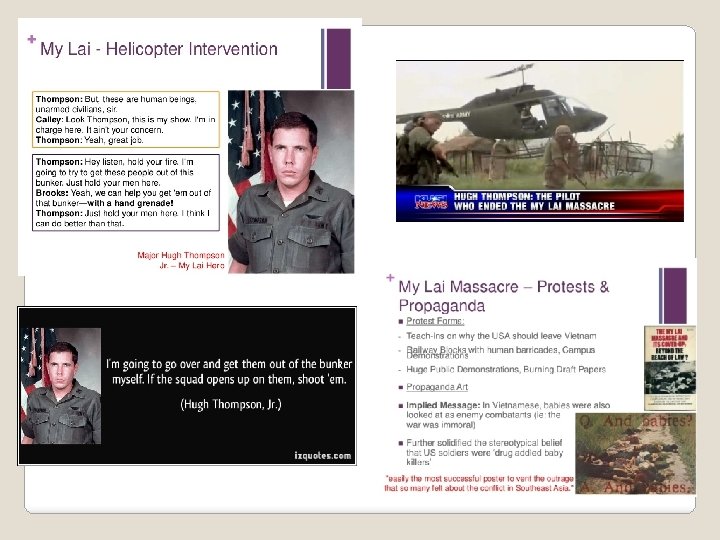Click the 'Implied Message:' bullet text
The image size is (720, 540).
(508, 415)
